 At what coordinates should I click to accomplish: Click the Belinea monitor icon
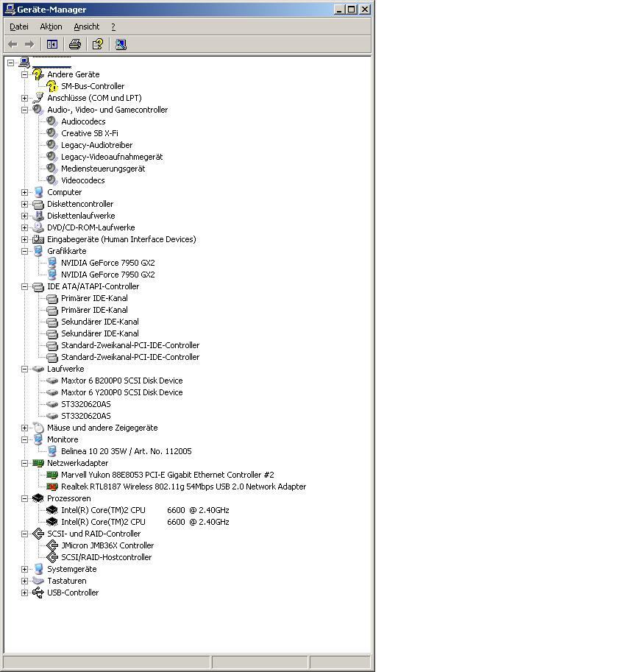[51, 451]
